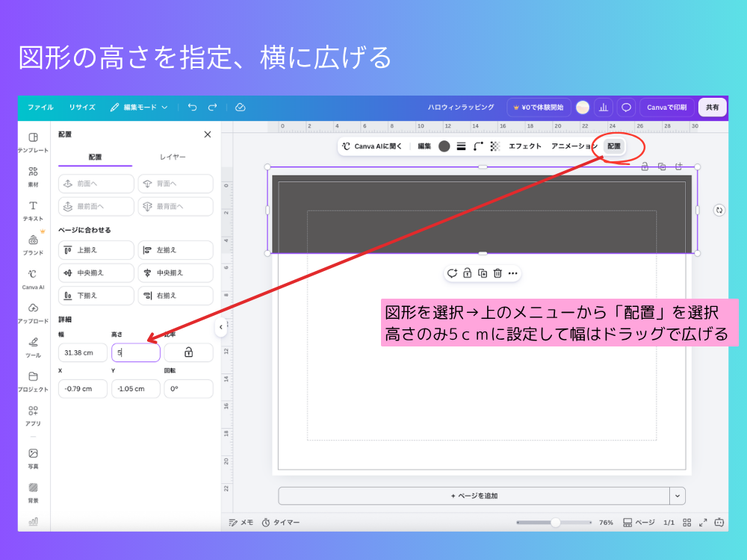Screen dimensions: 747x560
Task: Open more options in floating toolbar
Action: click(x=512, y=273)
